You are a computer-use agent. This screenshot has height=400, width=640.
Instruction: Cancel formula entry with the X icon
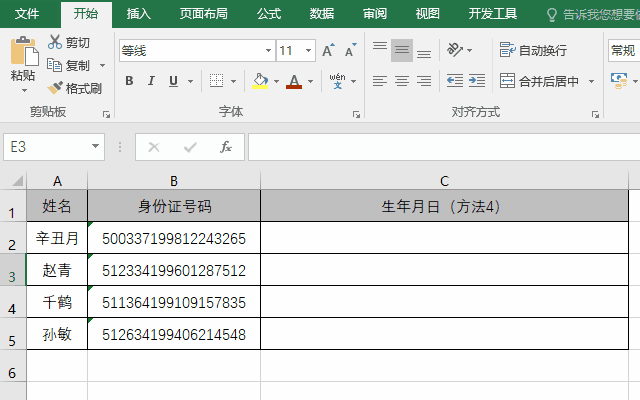point(154,147)
